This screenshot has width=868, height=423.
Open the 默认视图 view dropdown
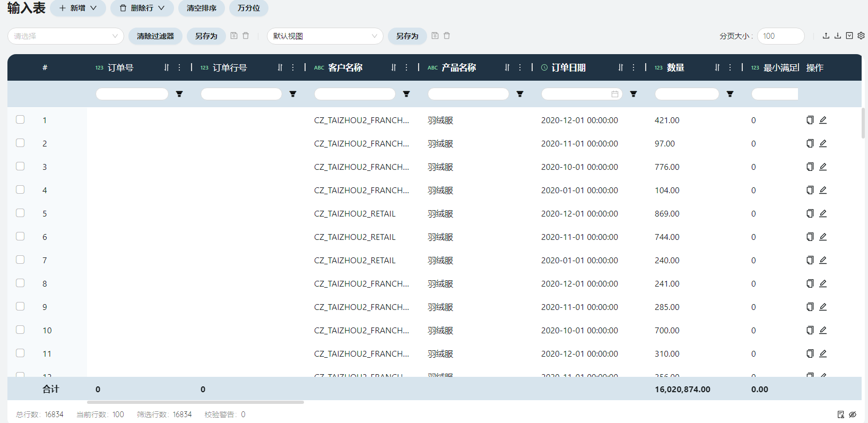(x=325, y=36)
